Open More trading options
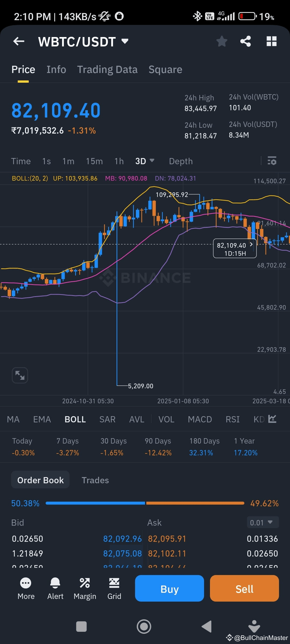 tap(26, 588)
